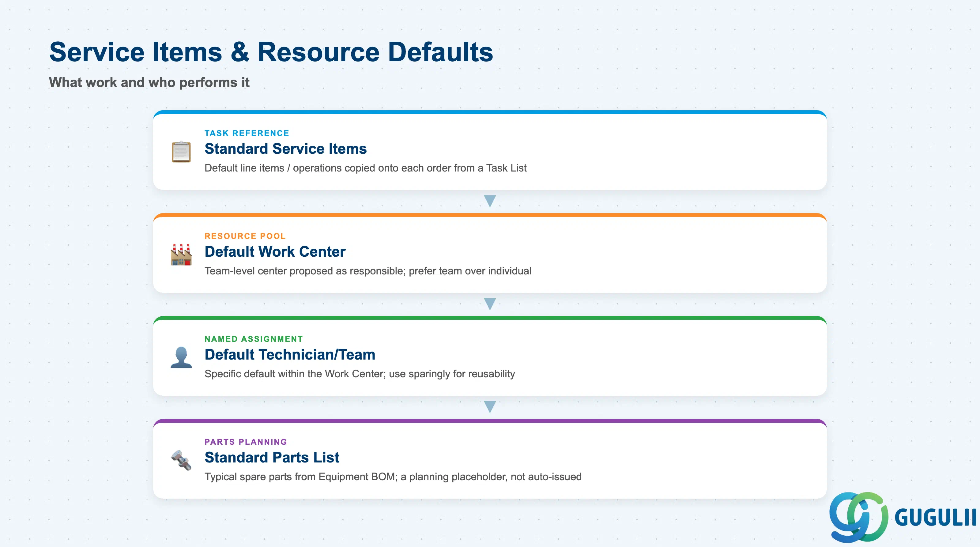Click the RESOURCE POOL label
Viewport: 980px width, 547px height.
tap(245, 236)
